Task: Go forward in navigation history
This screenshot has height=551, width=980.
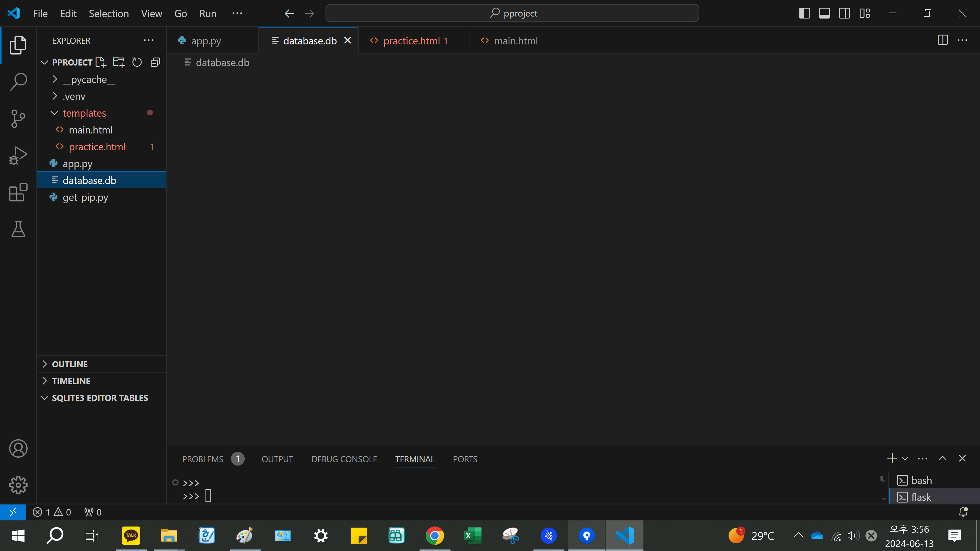Action: coord(309,14)
